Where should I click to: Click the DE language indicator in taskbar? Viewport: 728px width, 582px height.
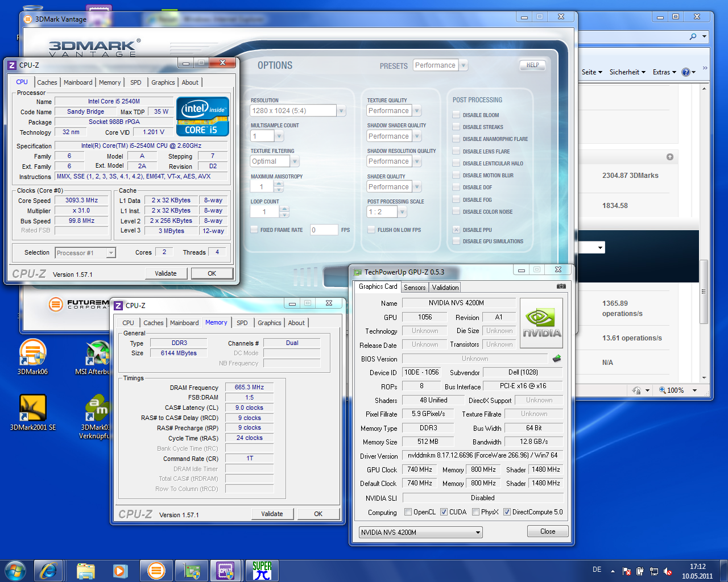tap(597, 569)
